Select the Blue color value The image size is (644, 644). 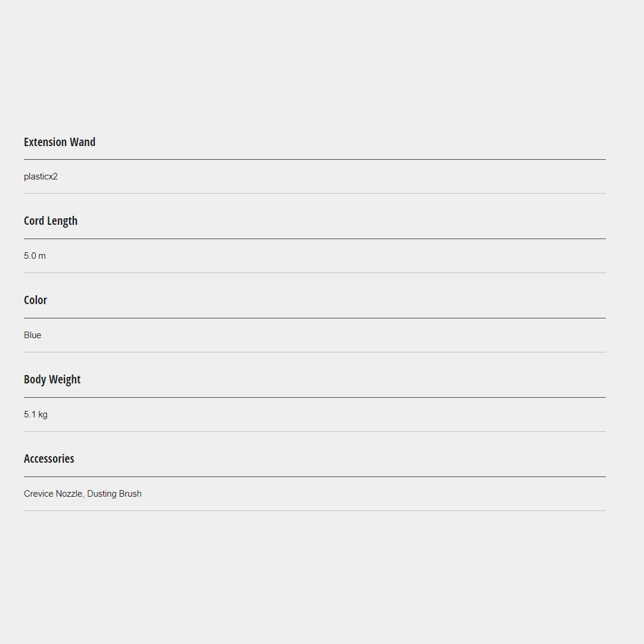pyautogui.click(x=33, y=335)
